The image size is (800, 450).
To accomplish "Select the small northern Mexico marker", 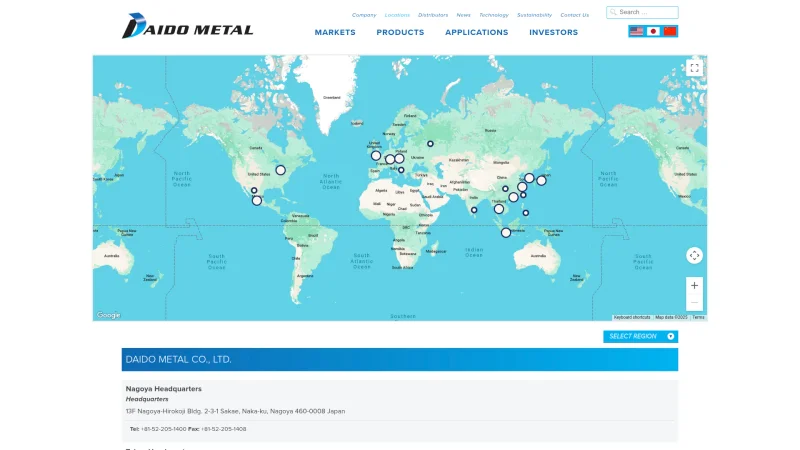I will pos(254,190).
